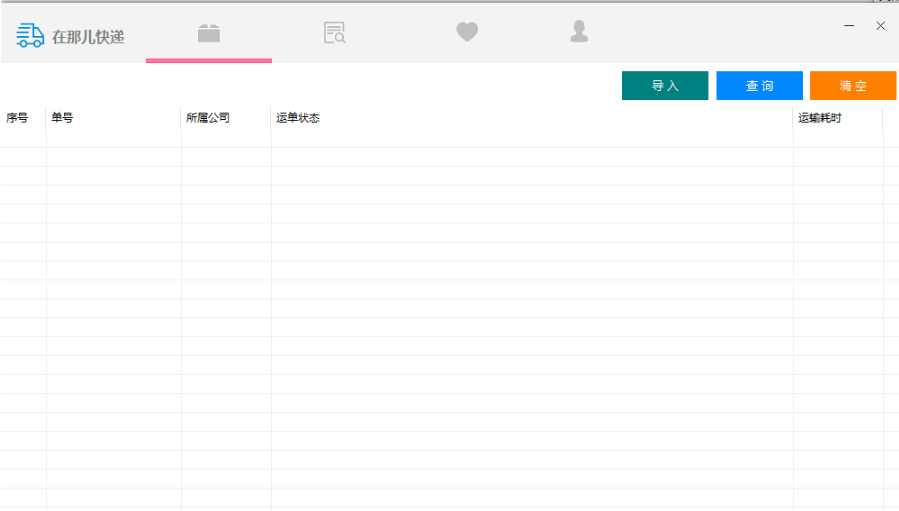Close the 在那儿快递 window
Image resolution: width=899 pixels, height=511 pixels.
[881, 26]
